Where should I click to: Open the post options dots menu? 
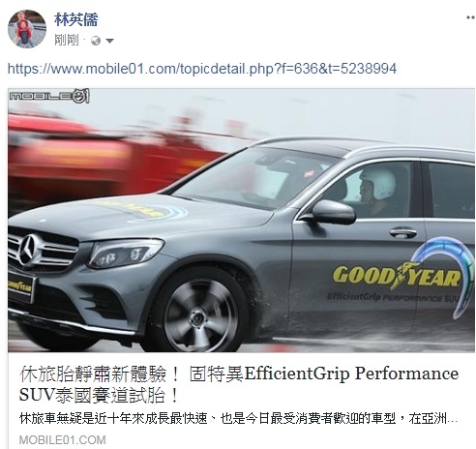pos(471,17)
